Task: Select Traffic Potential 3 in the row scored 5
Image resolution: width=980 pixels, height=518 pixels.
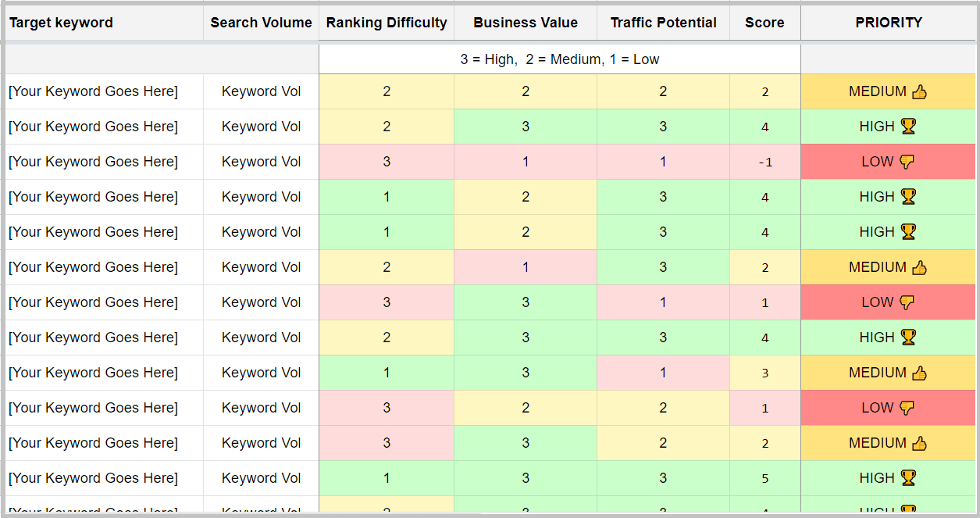Action: (664, 478)
